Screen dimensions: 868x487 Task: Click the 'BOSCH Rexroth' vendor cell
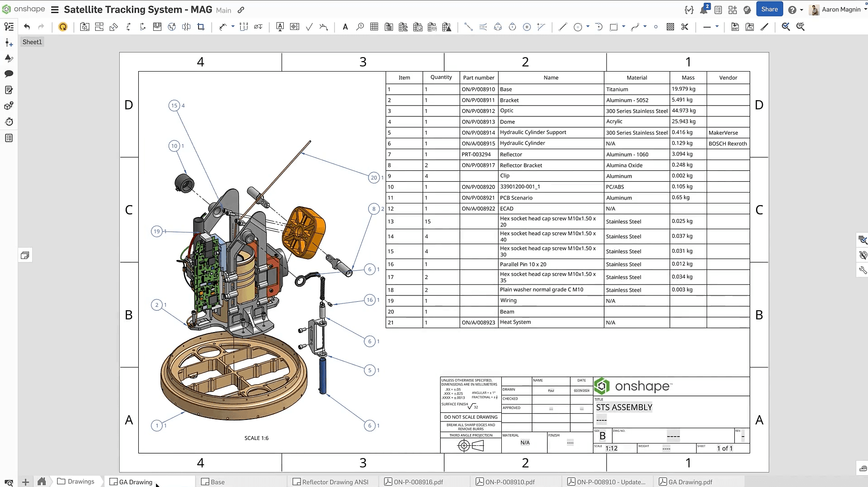click(x=727, y=144)
